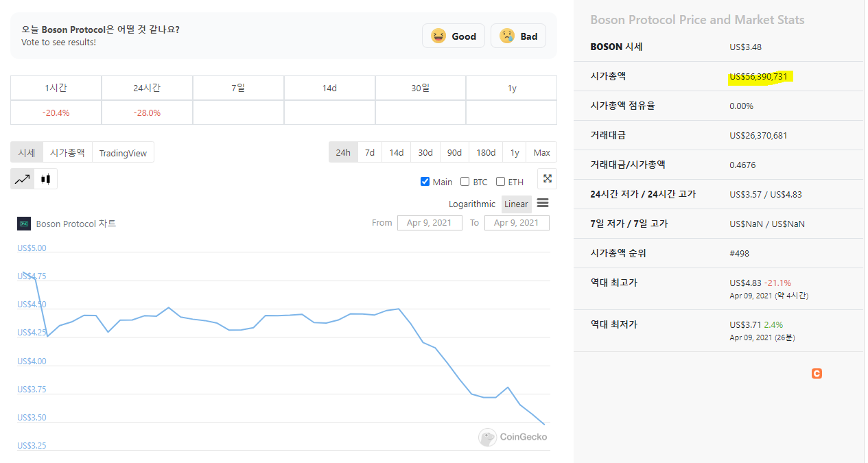Click the highlighted market cap US$56,390,731
Viewport: 868px width, 463px height.
(760, 76)
